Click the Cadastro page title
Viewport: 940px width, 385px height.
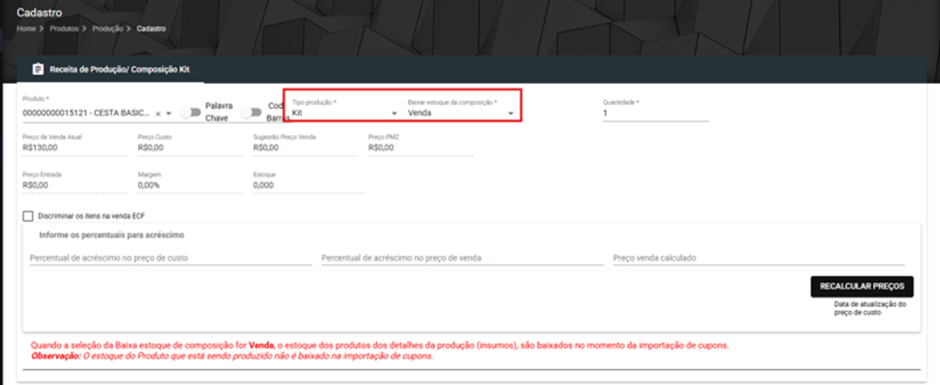tap(39, 13)
